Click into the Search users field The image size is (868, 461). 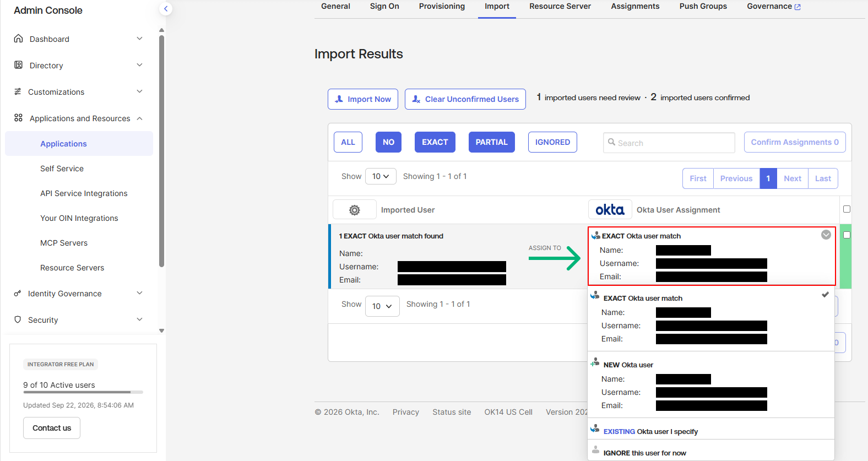pos(669,143)
